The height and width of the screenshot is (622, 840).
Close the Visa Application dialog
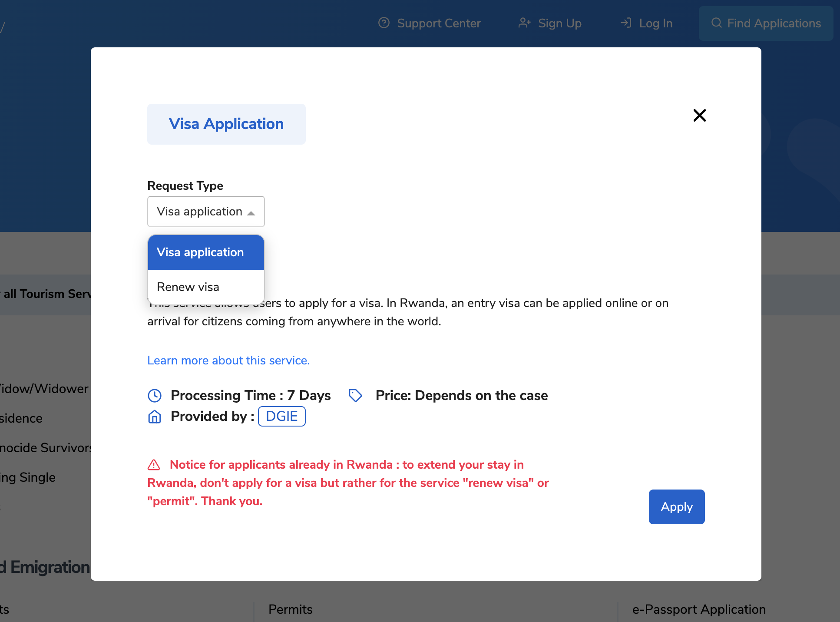tap(699, 115)
